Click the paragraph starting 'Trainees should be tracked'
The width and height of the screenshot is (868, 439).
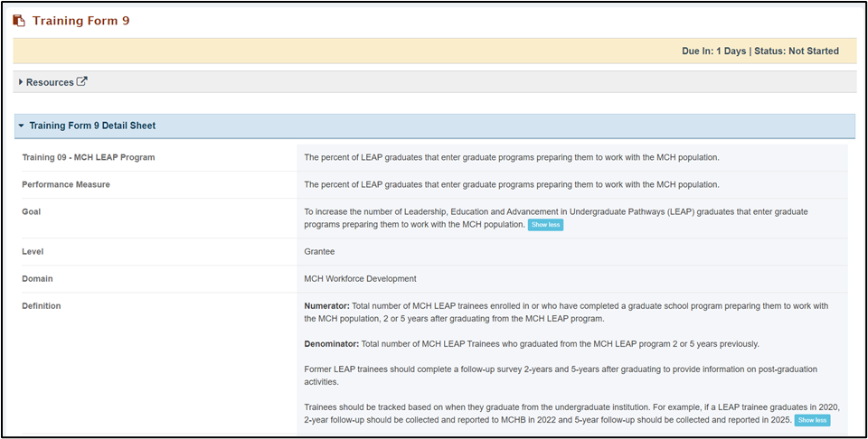571,414
